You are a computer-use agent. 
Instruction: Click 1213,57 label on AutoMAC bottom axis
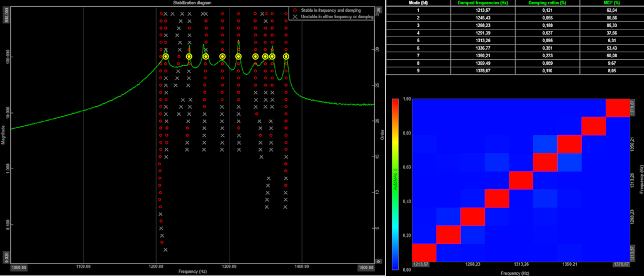pos(421,265)
